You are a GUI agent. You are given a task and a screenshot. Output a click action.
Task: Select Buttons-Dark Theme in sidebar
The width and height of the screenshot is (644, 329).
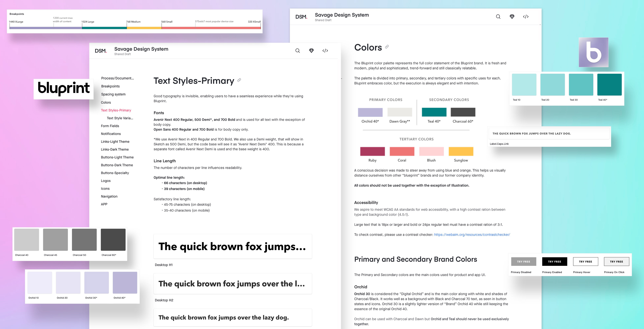(117, 165)
